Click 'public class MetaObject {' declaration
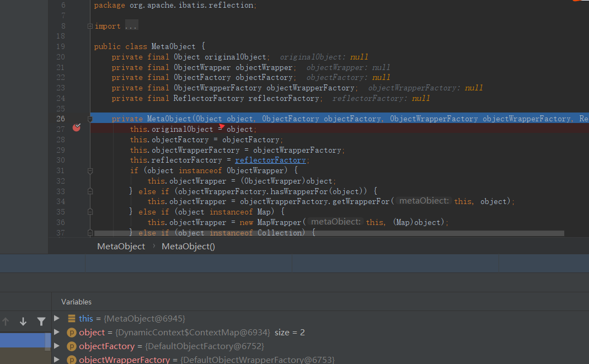The image size is (589, 364). 149,46
